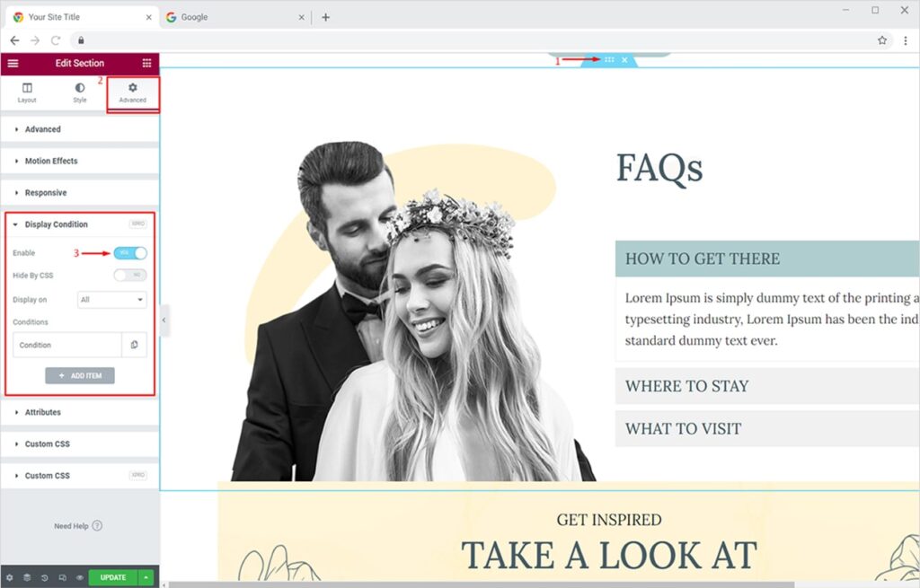Expand the Motion Effects section
Image resolution: width=920 pixels, height=588 pixels.
[51, 162]
